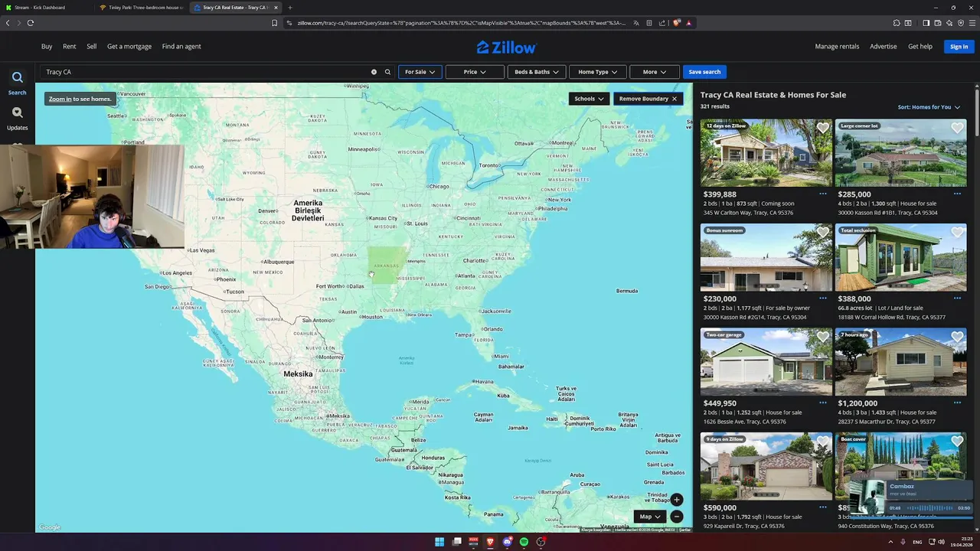The image size is (980, 551).
Task: Open the $399,888 house photo thumbnail
Action: (x=766, y=152)
